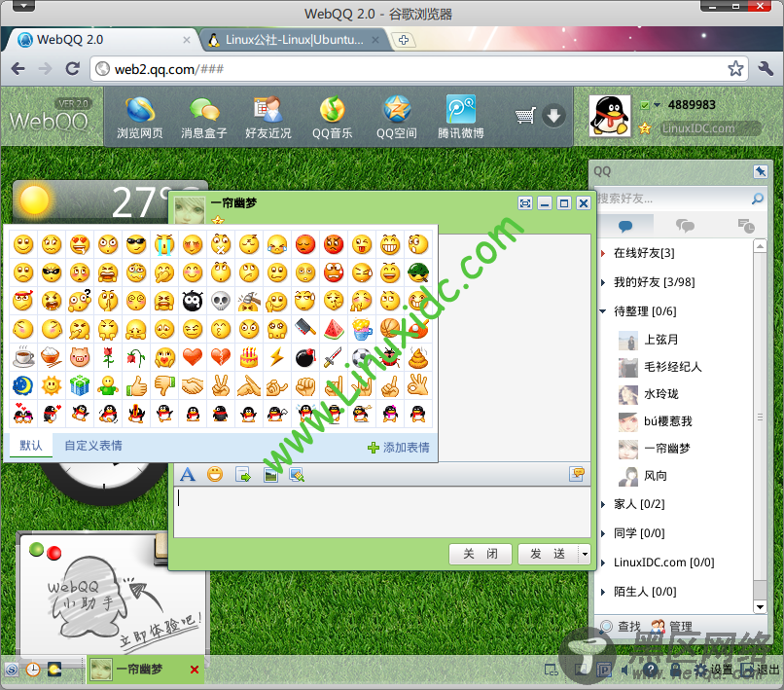The height and width of the screenshot is (690, 784).
Task: Expand the 同学 [0/0] group
Action: pos(603,533)
